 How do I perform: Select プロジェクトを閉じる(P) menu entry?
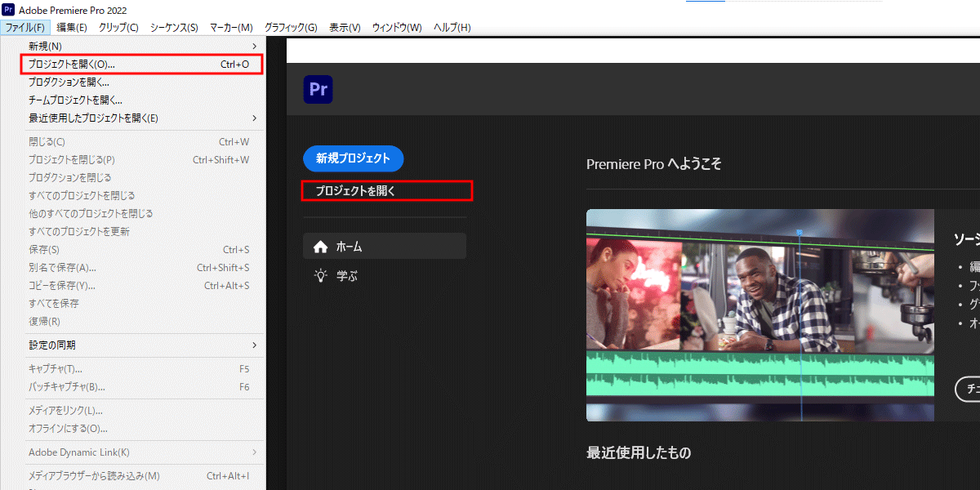tap(142, 160)
